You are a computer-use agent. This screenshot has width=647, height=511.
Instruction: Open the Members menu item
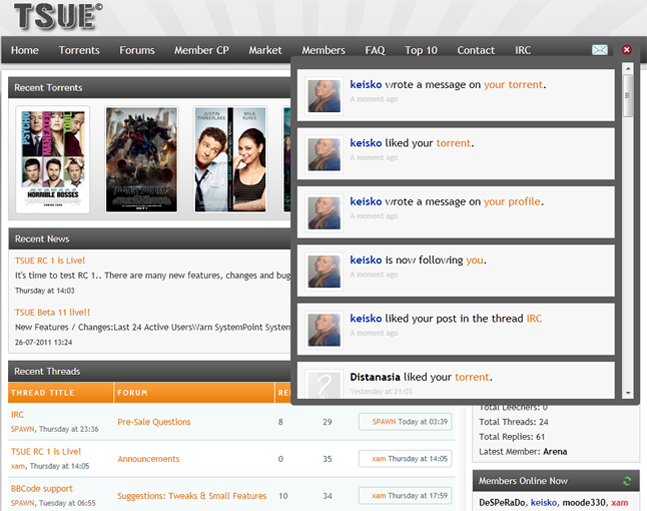(324, 50)
